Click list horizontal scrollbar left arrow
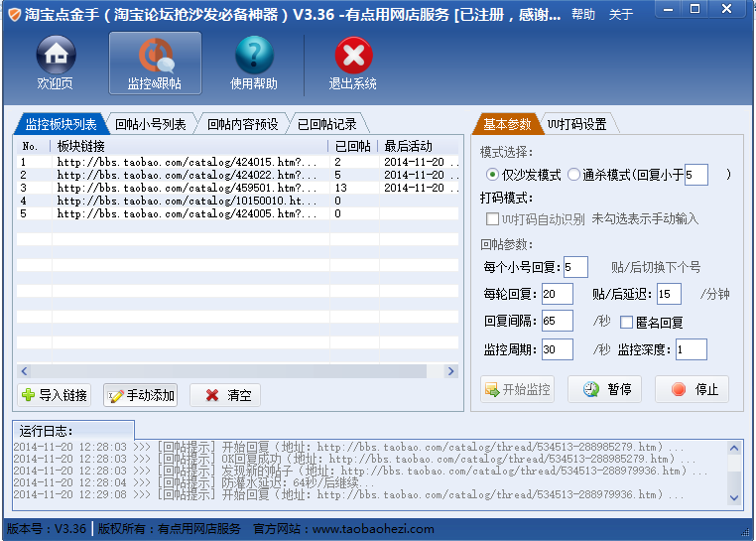The image size is (756, 541). 24,371
